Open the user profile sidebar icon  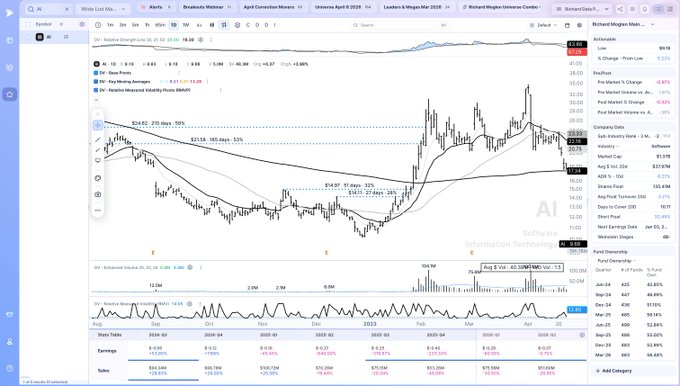pos(10,342)
